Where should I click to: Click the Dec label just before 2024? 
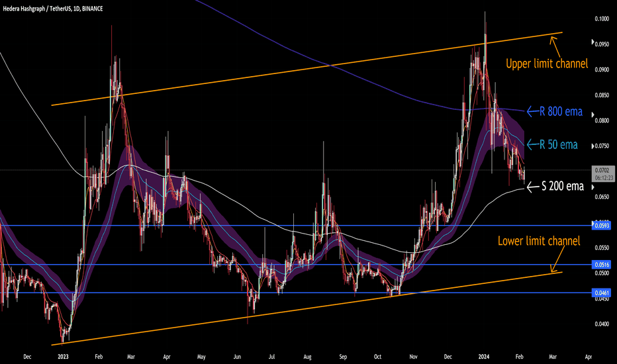click(x=448, y=357)
